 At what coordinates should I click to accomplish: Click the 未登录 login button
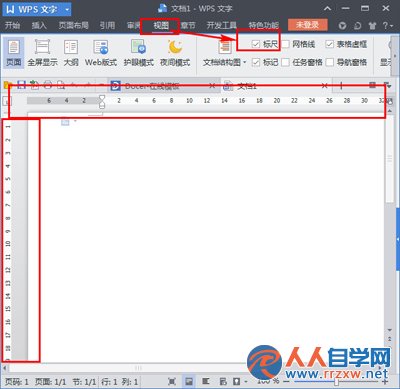point(307,25)
